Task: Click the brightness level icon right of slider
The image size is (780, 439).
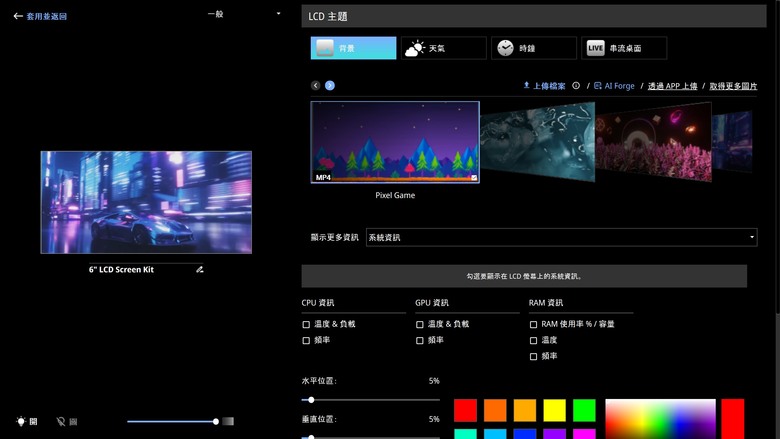Action: [x=228, y=422]
